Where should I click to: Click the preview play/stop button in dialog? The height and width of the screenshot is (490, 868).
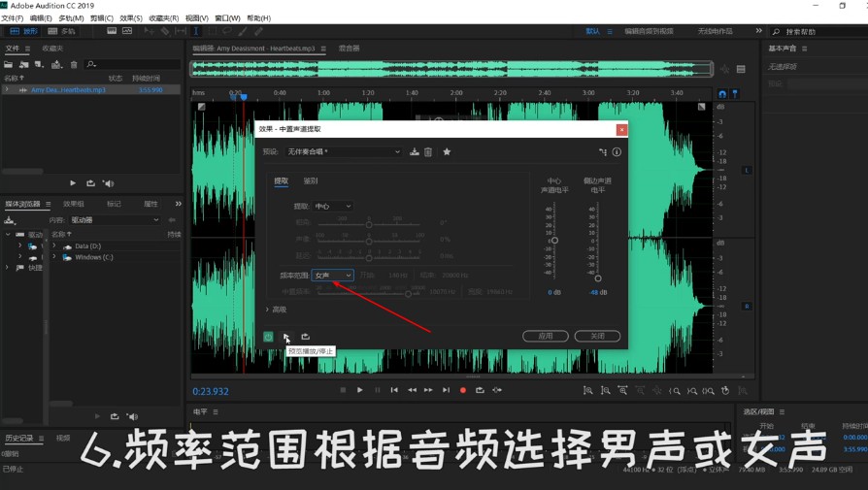pos(286,337)
